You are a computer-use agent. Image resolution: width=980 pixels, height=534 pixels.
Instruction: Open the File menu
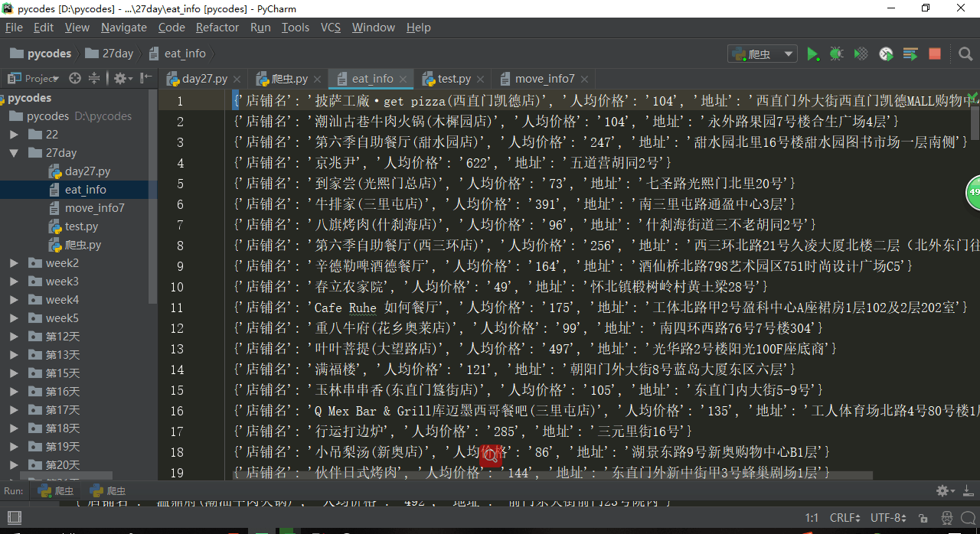pos(14,28)
